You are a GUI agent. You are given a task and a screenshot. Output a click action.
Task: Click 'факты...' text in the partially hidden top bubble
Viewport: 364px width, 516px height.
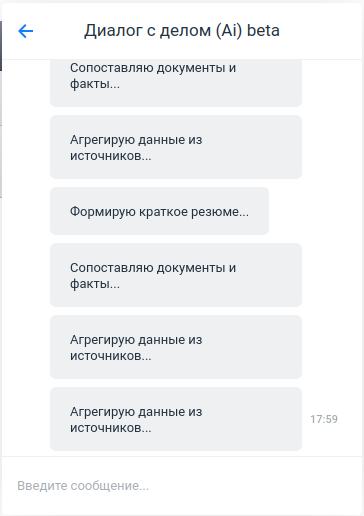click(95, 84)
